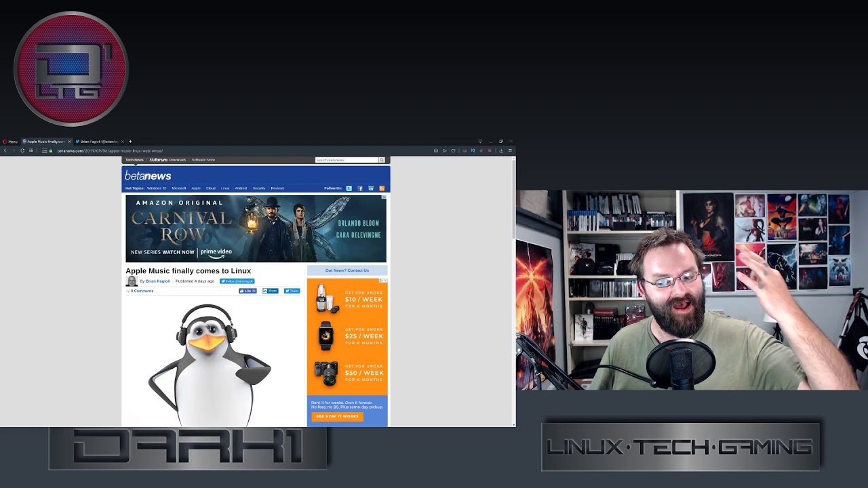Image resolution: width=868 pixels, height=488 pixels.
Task: Open the Windows 10 hot topic
Action: [x=157, y=188]
